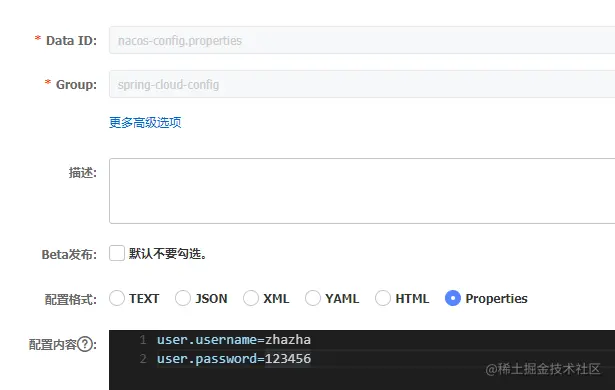615x390 pixels.
Task: Choose the XML config format
Action: [x=251, y=298]
